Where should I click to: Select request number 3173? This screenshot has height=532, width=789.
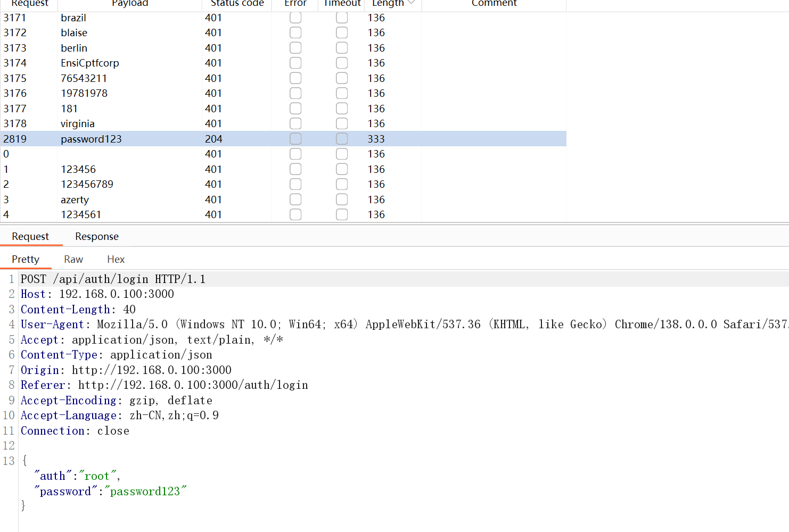coord(15,48)
